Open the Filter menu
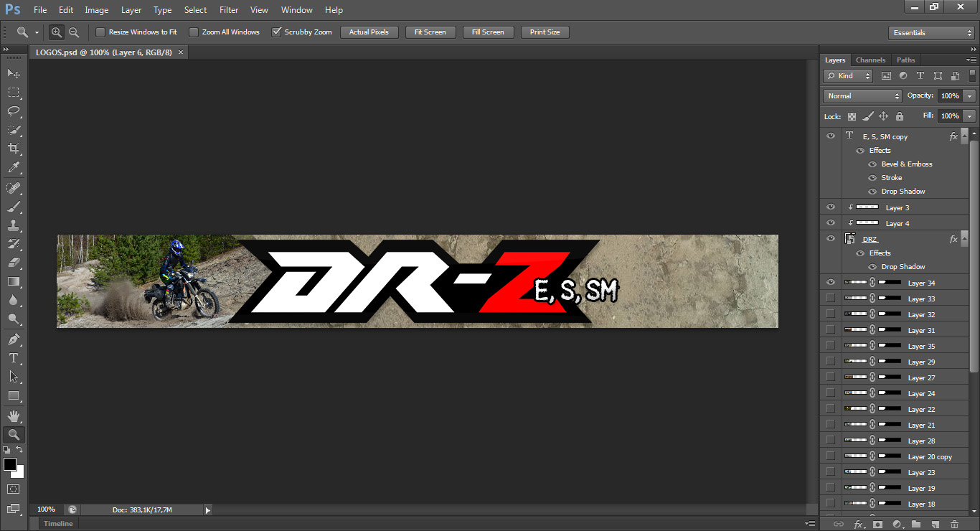The image size is (980, 531). 229,10
